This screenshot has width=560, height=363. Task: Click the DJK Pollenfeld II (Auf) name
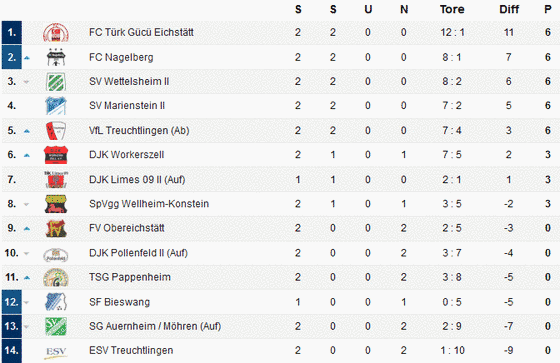pyautogui.click(x=138, y=253)
